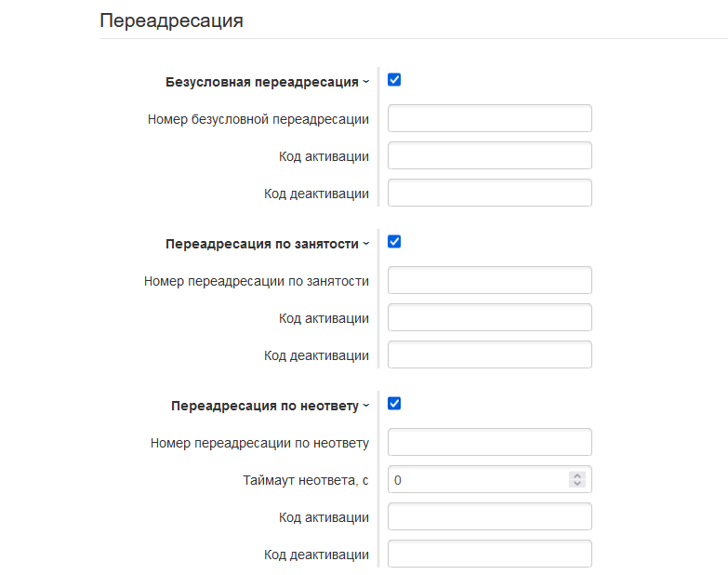Image resolution: width=728 pixels, height=575 pixels.
Task: Collapse the Безусловная переадресация section chevron
Action: pos(365,82)
